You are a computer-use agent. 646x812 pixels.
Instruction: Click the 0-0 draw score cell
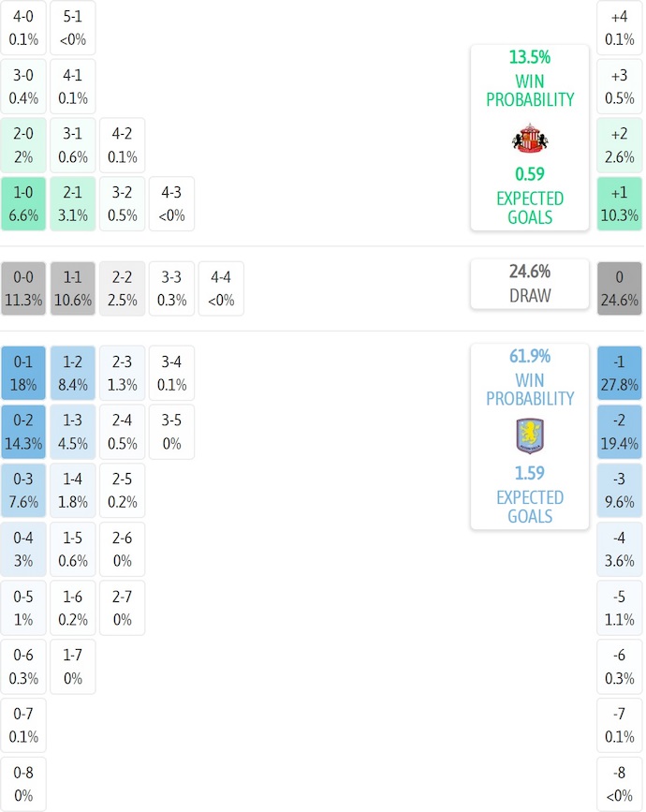pyautogui.click(x=23, y=288)
